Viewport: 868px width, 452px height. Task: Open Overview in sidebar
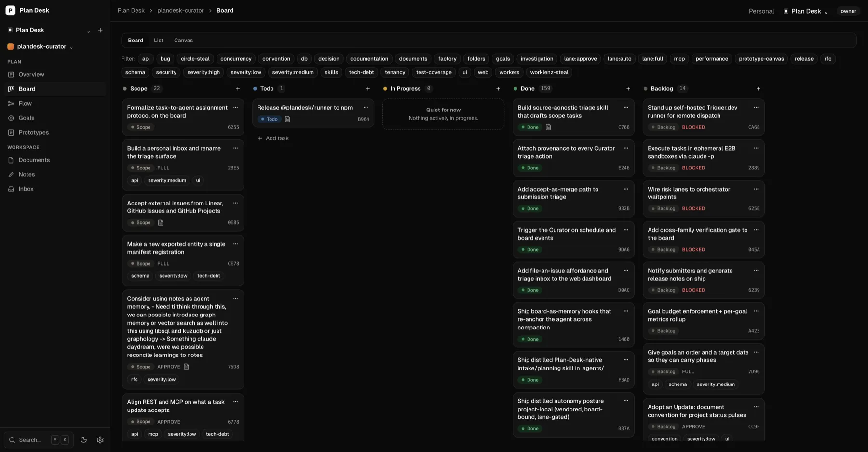click(x=54, y=75)
